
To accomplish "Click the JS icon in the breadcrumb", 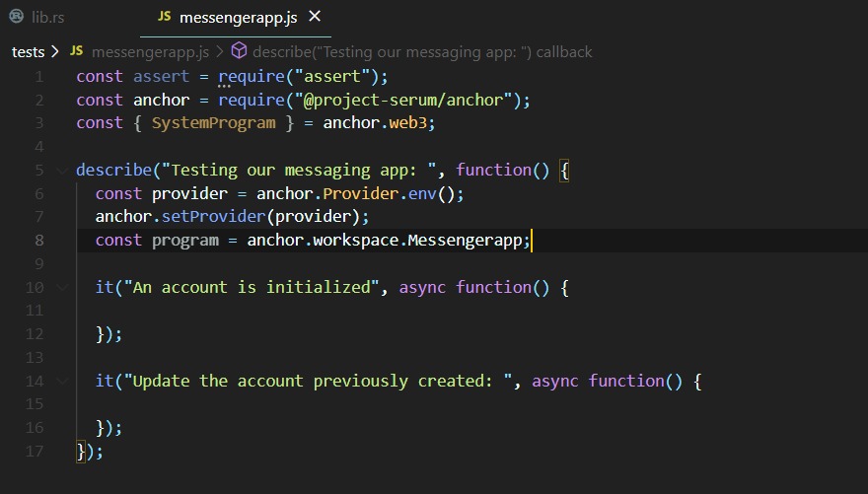I will pyautogui.click(x=76, y=51).
